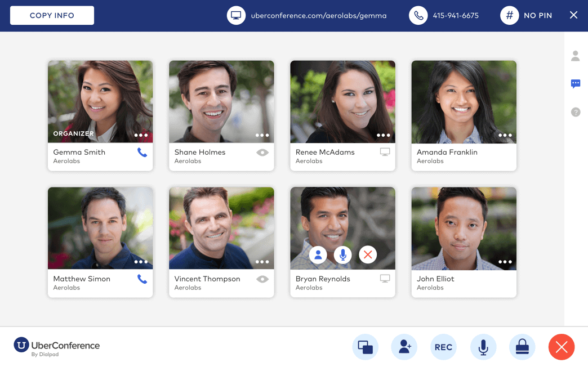Toggle call recording with REC button

tap(443, 347)
